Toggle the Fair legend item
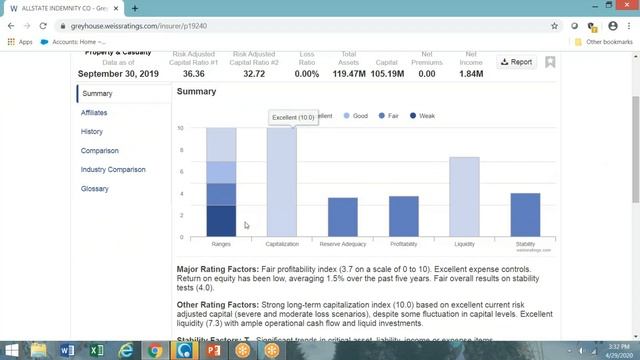Image resolution: width=640 pixels, height=360 pixels. click(389, 116)
